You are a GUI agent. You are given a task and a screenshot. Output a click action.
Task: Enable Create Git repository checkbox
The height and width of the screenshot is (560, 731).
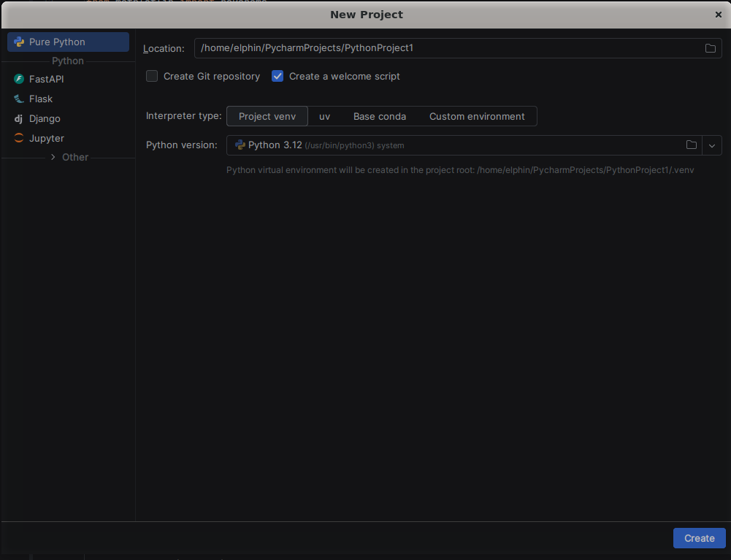pyautogui.click(x=152, y=76)
